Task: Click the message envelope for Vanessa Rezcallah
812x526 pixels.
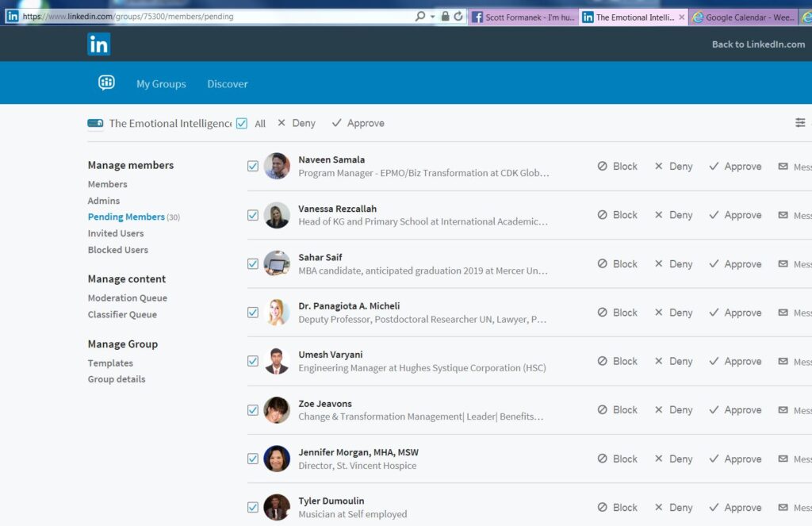Action: tap(783, 215)
